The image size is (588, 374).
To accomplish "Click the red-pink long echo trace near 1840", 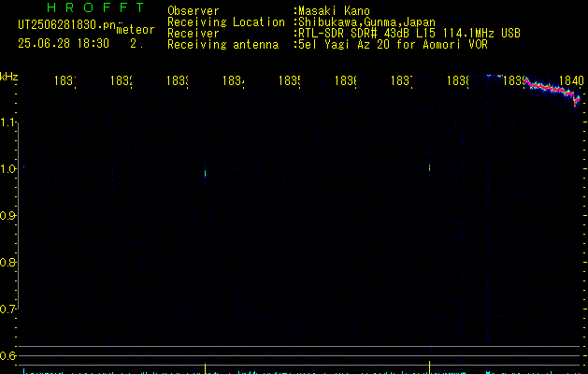I will tap(552, 91).
